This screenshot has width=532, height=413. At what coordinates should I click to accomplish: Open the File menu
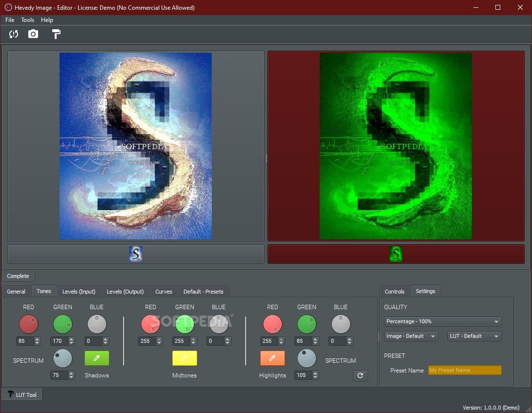(x=10, y=20)
